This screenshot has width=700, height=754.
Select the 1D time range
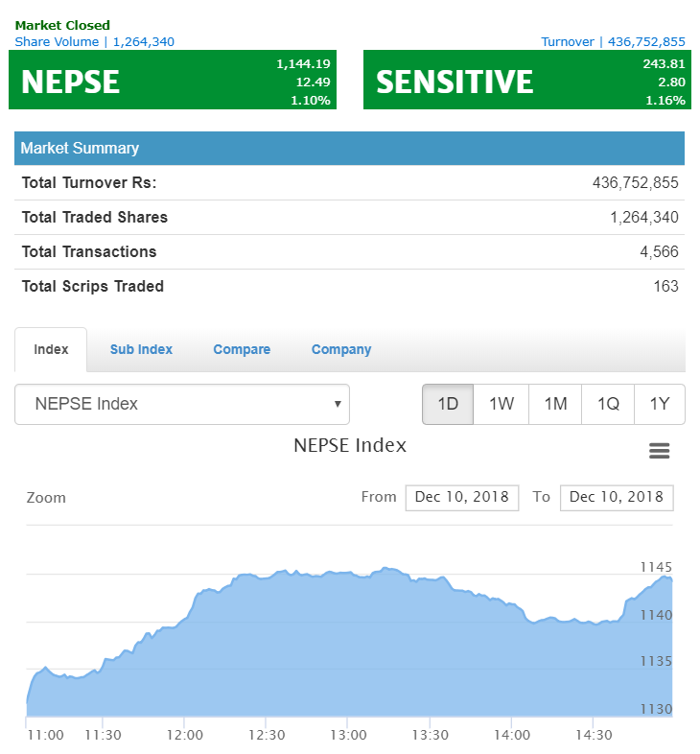tap(448, 404)
